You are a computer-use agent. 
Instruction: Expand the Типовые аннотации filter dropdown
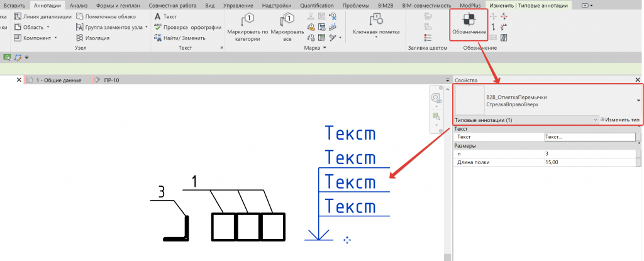tap(594, 119)
